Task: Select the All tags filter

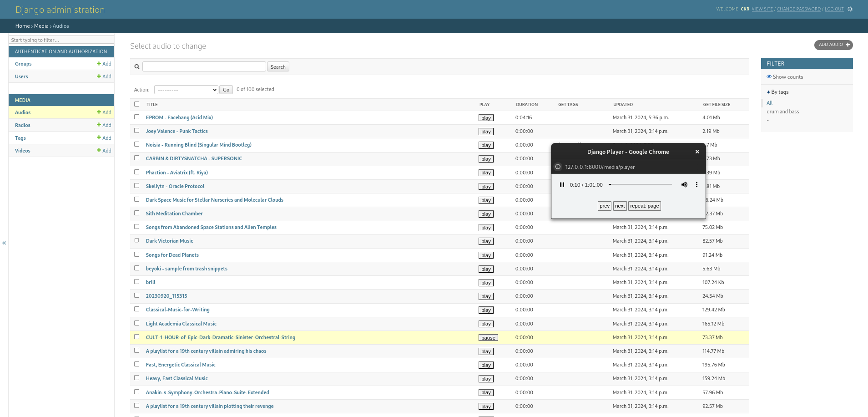Action: (769, 103)
